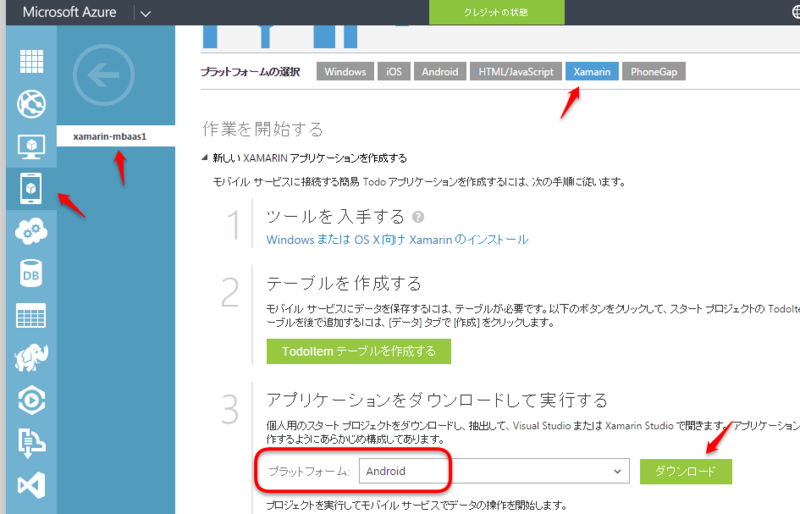Click the 作業を開始する heading
The image size is (800, 514).
tap(263, 129)
